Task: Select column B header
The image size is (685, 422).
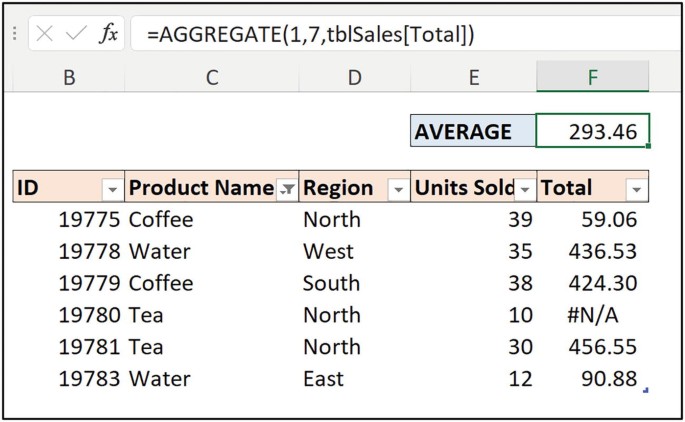Action: [x=69, y=77]
